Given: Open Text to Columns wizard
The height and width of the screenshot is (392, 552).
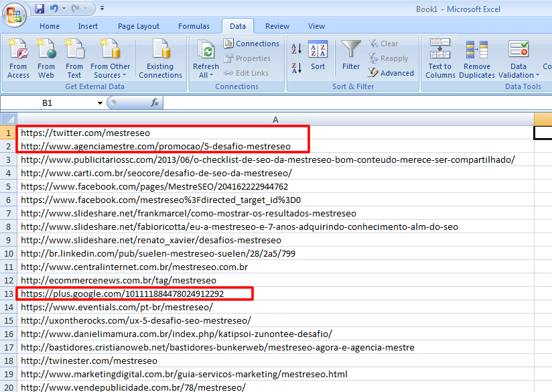Looking at the screenshot, I should point(440,58).
